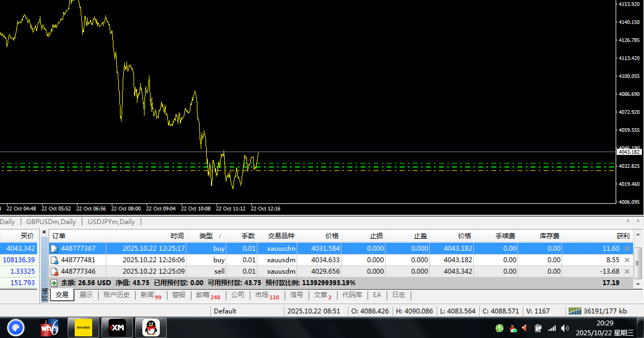Close the sell order 448777346 via its X
This screenshot has width=644, height=338.
[627, 271]
